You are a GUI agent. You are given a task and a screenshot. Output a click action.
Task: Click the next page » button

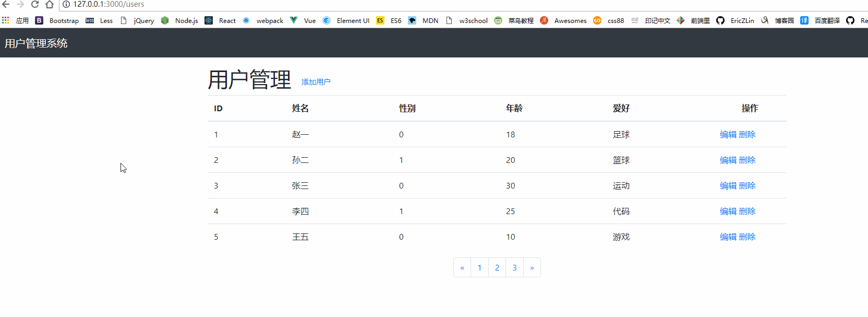(x=532, y=267)
